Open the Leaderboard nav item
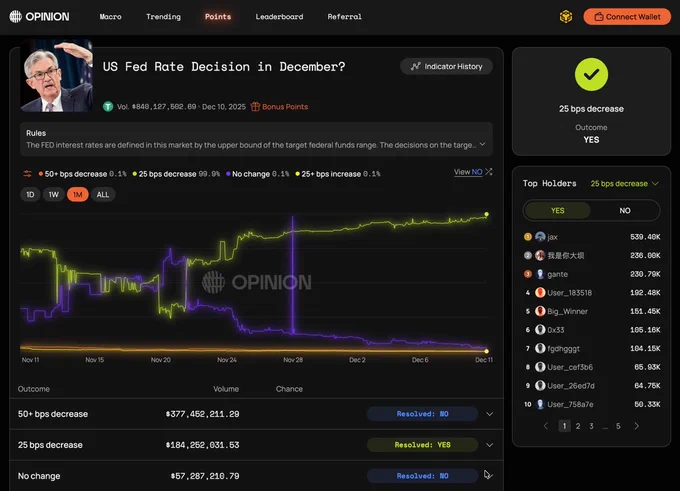680x491 pixels. [279, 17]
